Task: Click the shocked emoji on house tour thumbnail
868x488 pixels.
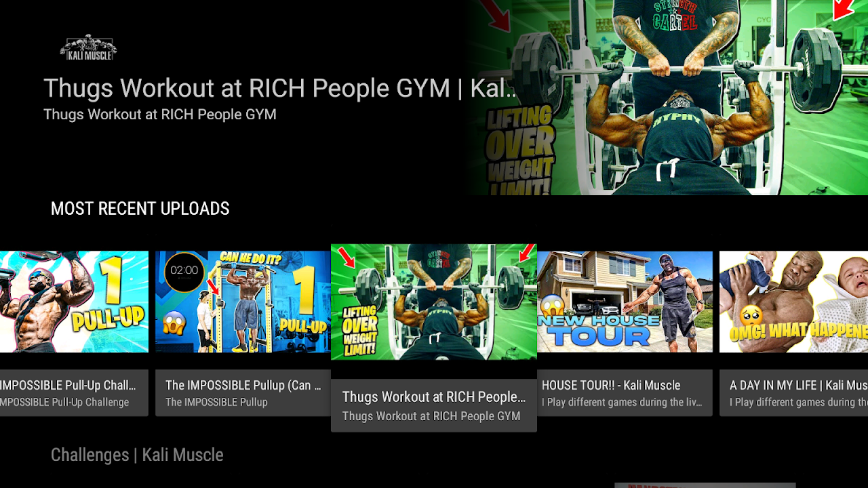Action: click(x=553, y=306)
